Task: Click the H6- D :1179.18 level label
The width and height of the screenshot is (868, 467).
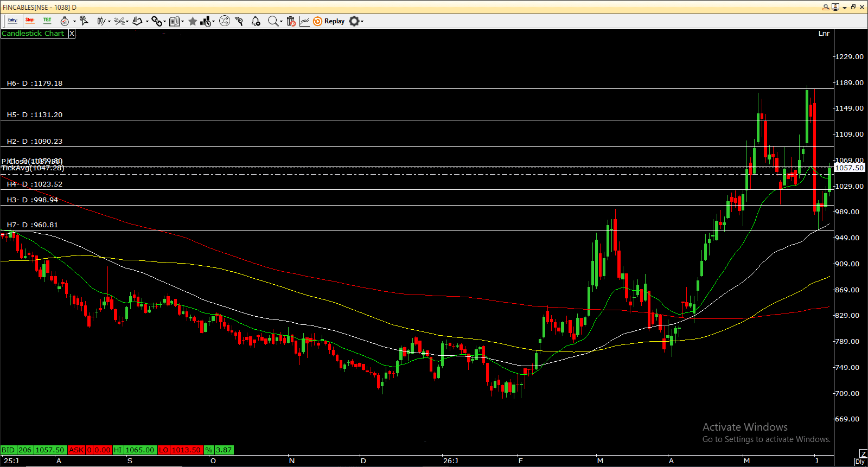Action: 35,84
